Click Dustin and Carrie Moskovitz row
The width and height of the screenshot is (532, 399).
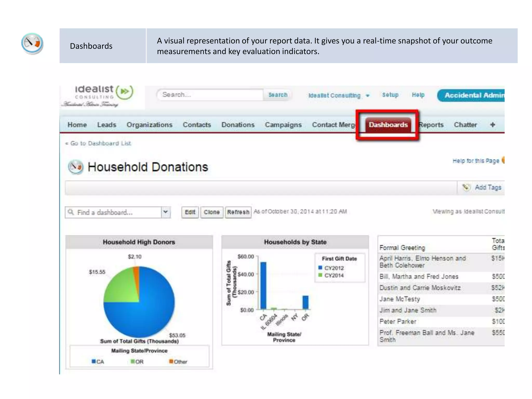point(441,288)
